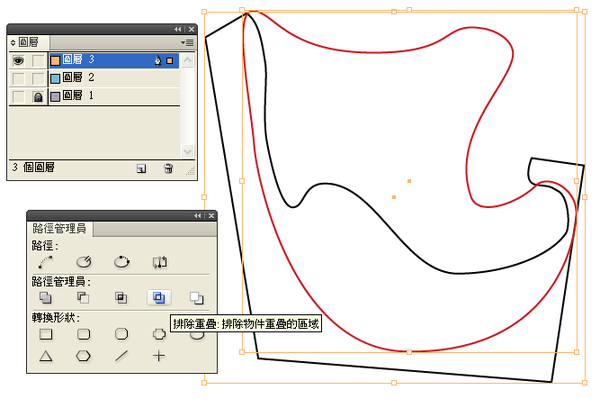The image size is (600, 399).
Task: Click the Join path icon in Pathfinder panel
Action: click(46, 262)
